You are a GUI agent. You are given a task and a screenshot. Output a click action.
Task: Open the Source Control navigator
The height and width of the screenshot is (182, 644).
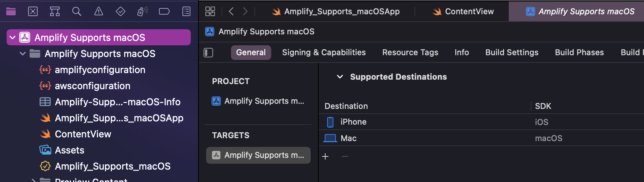(x=33, y=11)
